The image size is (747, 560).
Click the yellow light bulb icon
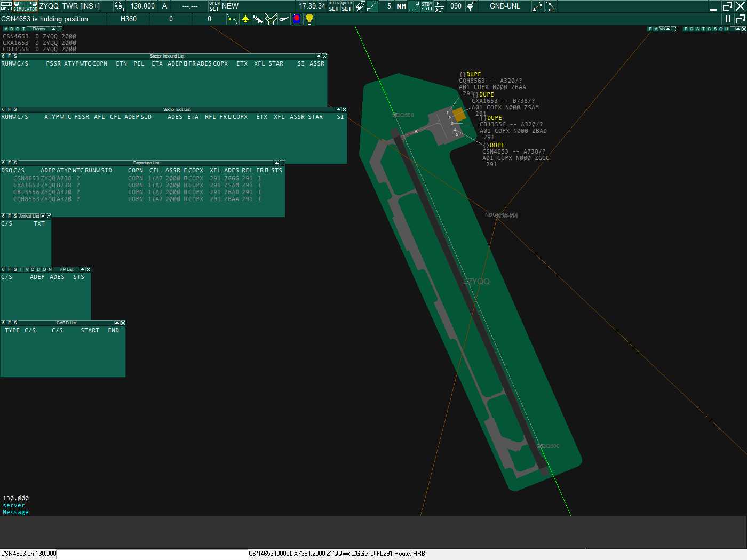pos(309,19)
